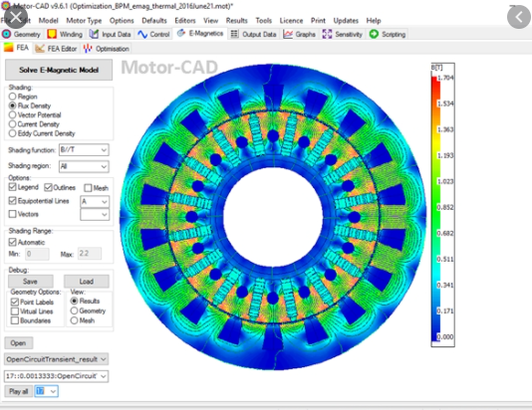
Task: Open the Help menu
Action: pos(374,21)
